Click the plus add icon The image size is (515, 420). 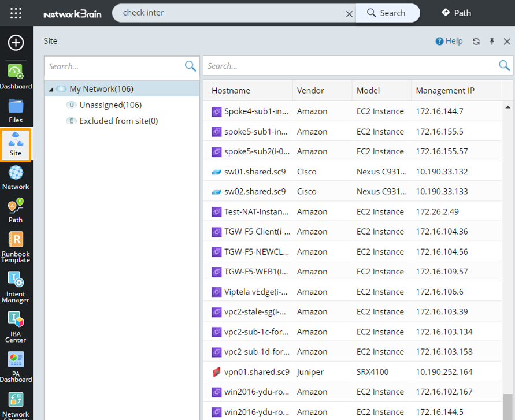point(16,43)
